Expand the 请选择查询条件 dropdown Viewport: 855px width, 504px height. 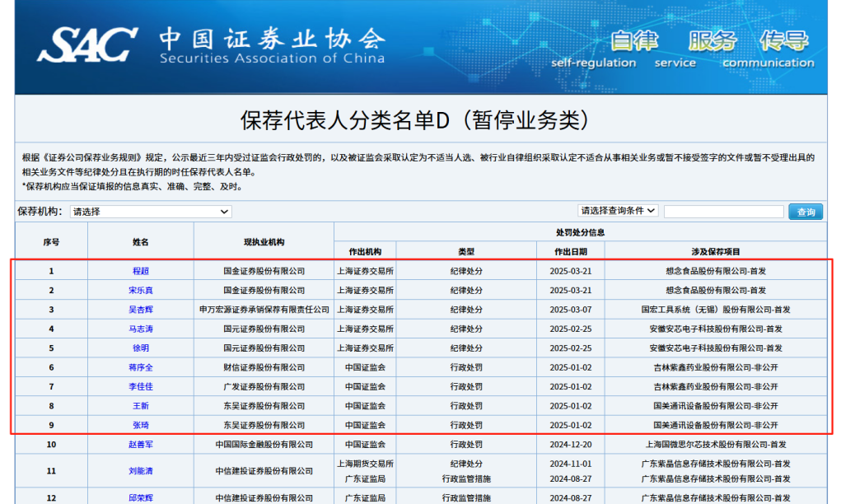(618, 211)
